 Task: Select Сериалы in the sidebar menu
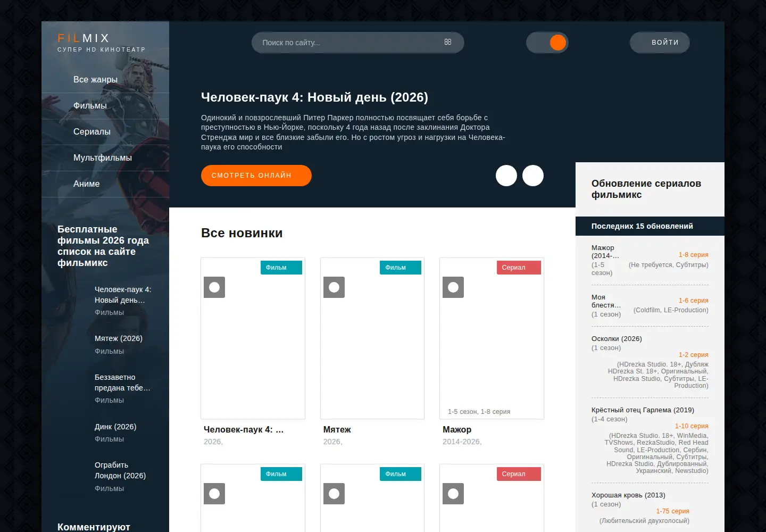(x=105, y=132)
